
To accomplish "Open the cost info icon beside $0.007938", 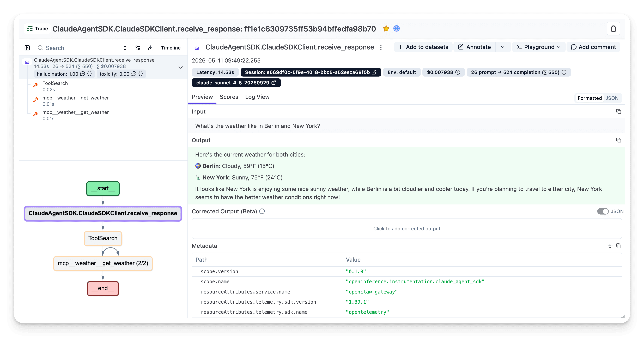I will (x=458, y=72).
